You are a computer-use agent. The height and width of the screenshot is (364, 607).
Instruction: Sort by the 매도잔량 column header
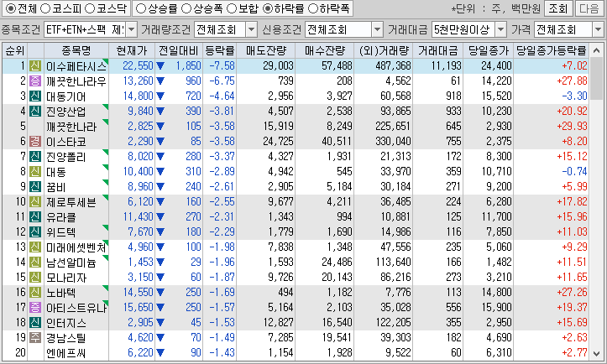click(265, 50)
